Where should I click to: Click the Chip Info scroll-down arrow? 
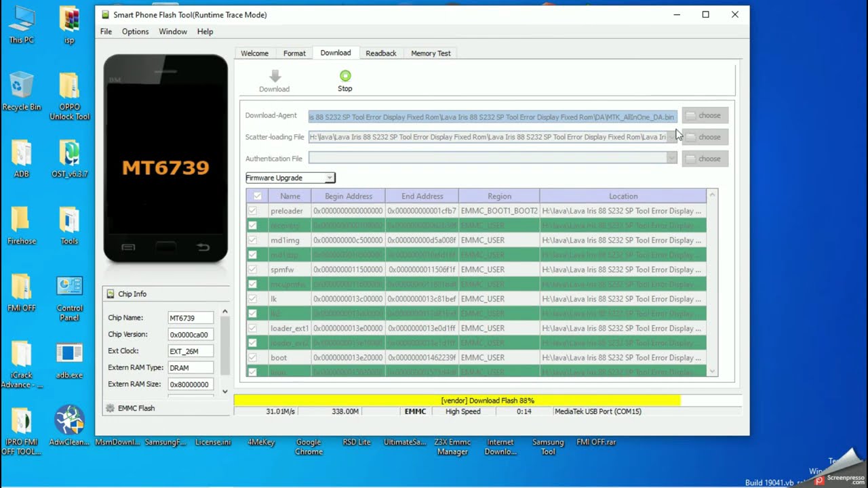(225, 391)
